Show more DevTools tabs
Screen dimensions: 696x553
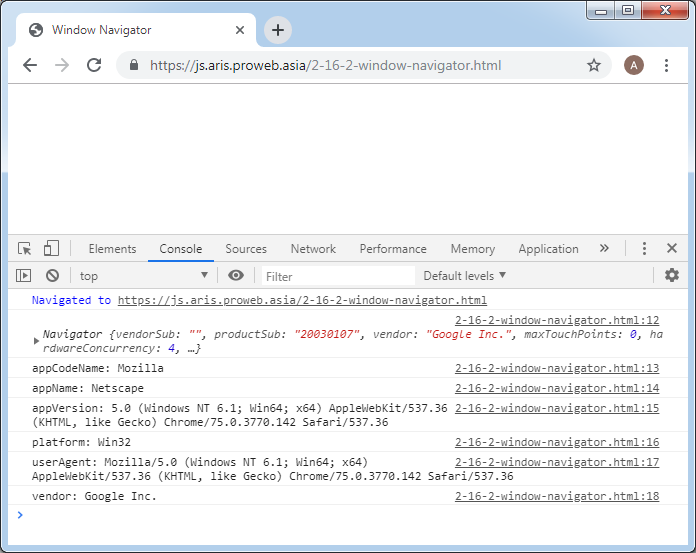pos(604,248)
